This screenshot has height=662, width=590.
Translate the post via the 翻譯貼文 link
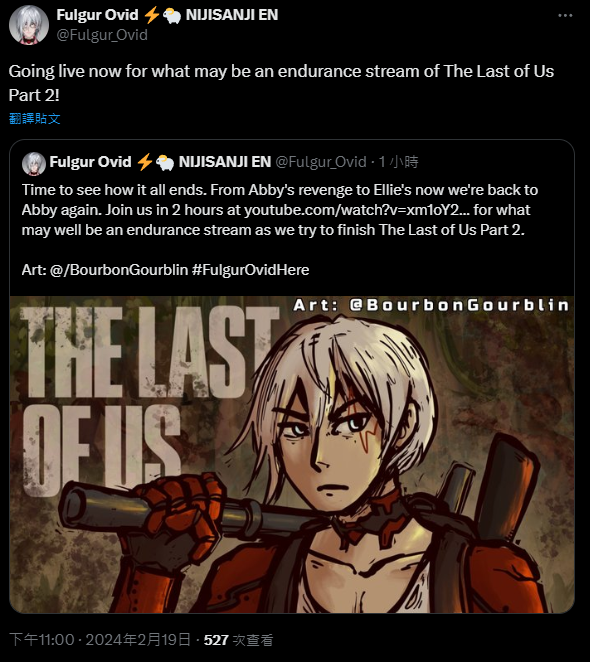point(35,119)
